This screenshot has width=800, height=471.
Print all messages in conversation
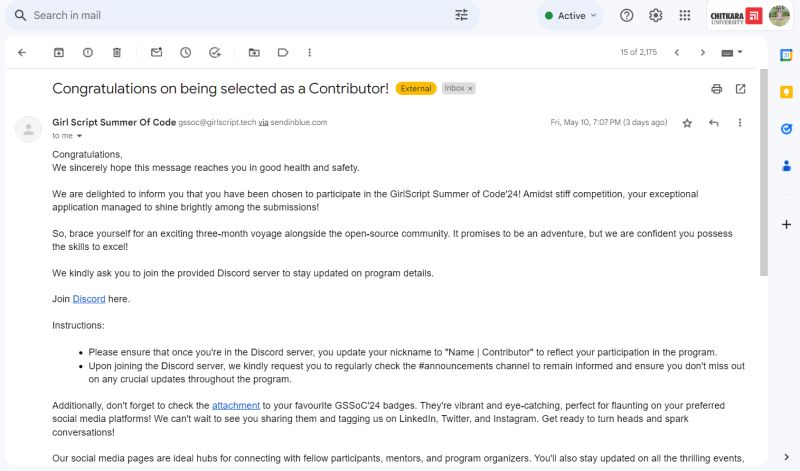(x=717, y=89)
